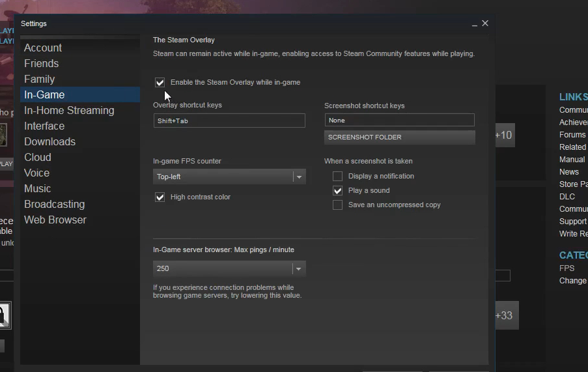This screenshot has width=588, height=372.
Task: Click the +33 thumbnail in Steam library
Action: pyautogui.click(x=507, y=315)
